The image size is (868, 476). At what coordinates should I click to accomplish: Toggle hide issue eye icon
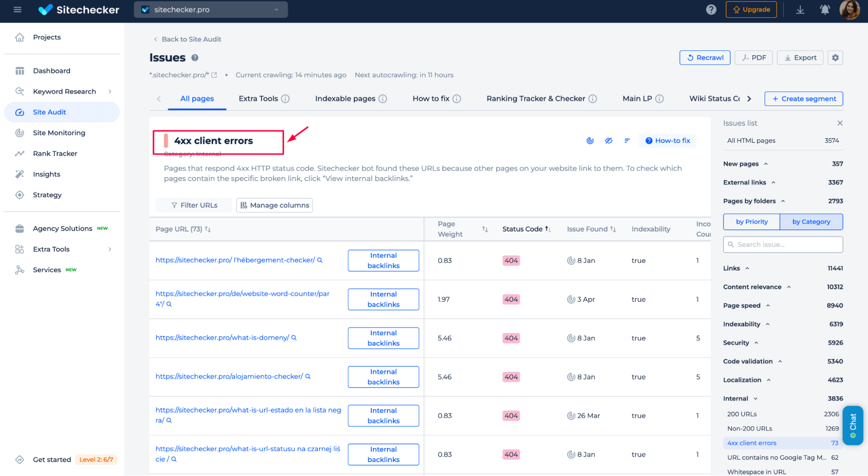[x=609, y=141]
